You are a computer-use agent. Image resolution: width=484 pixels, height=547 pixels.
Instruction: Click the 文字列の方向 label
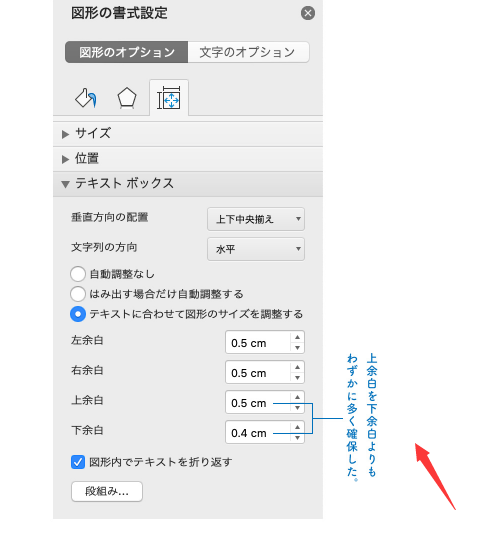click(x=104, y=247)
